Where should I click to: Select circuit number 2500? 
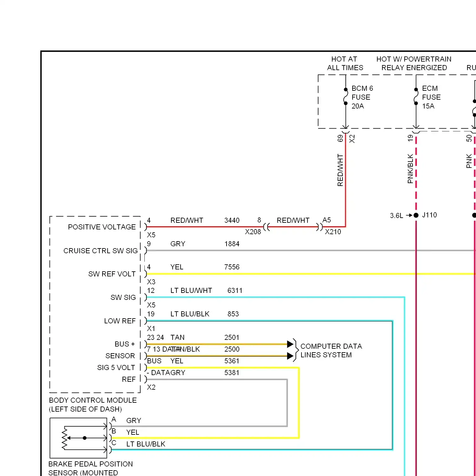(232, 349)
